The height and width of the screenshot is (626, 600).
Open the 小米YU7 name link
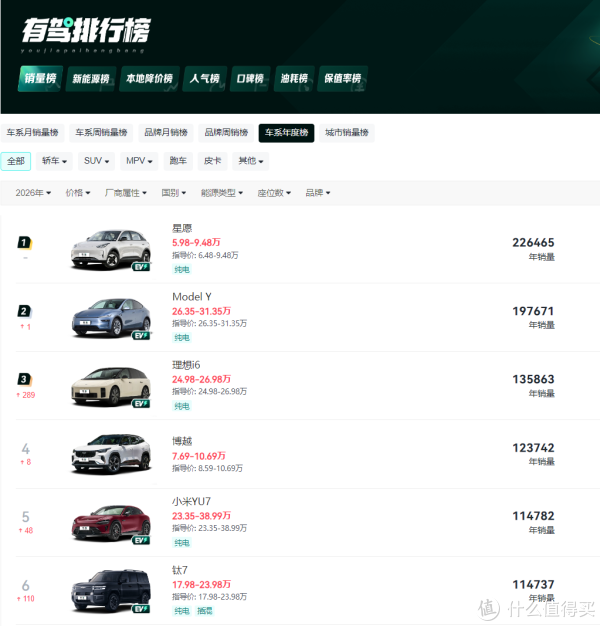pyautogui.click(x=191, y=501)
